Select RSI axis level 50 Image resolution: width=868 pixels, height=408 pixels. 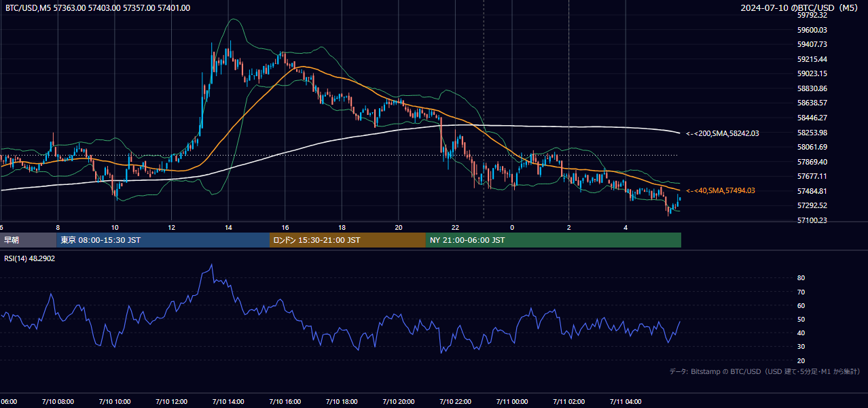[801, 319]
